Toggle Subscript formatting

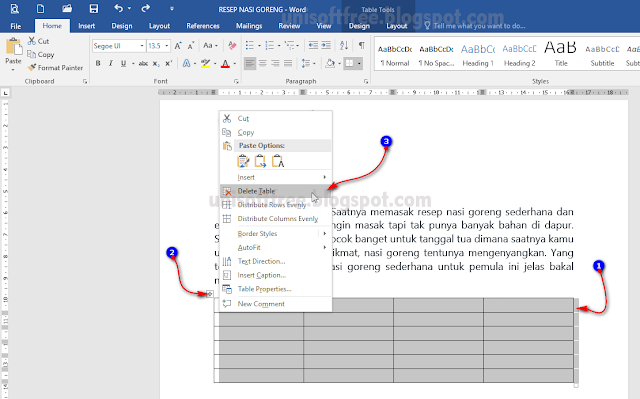click(156, 63)
